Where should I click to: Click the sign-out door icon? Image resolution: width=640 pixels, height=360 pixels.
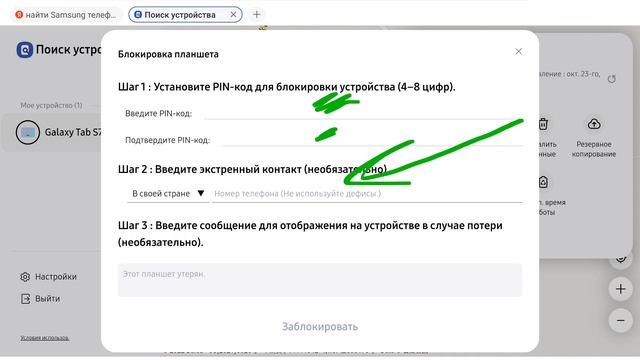25,299
